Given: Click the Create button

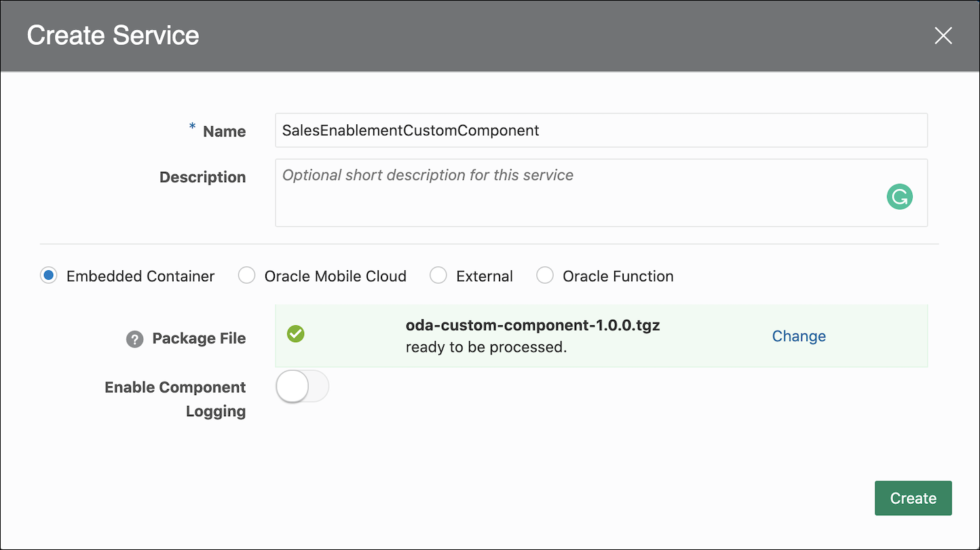Looking at the screenshot, I should pyautogui.click(x=913, y=498).
